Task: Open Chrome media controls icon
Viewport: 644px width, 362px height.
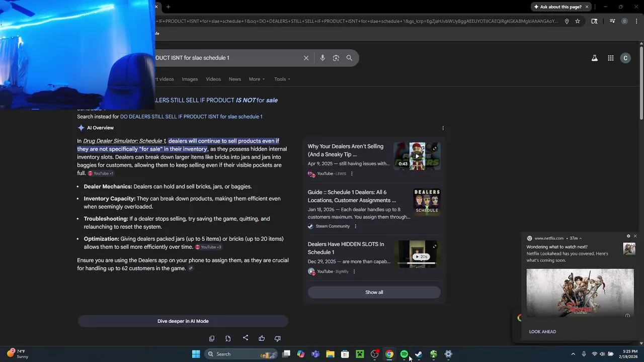Action: click(x=612, y=21)
